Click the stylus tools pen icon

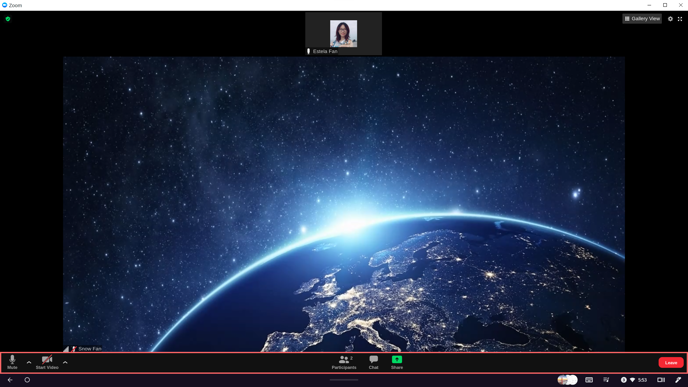tap(678, 380)
